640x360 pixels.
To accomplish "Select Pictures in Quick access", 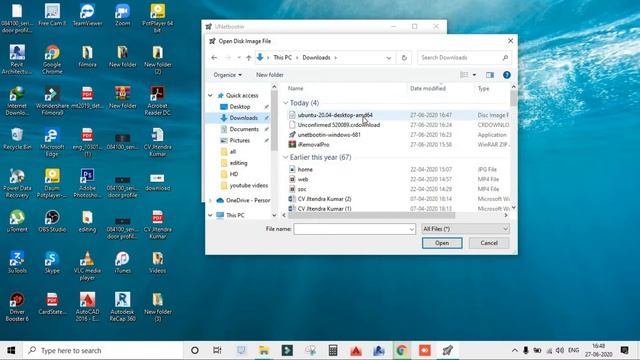I will point(240,140).
